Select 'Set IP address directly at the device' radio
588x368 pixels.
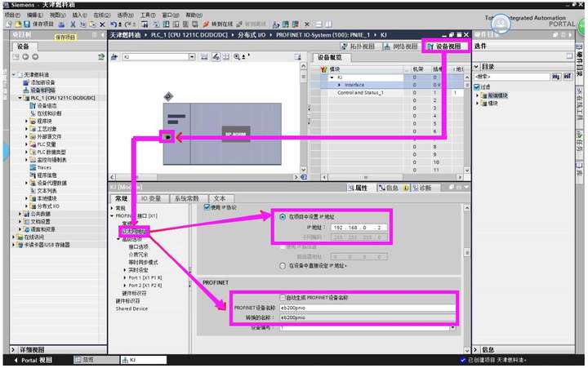click(283, 266)
